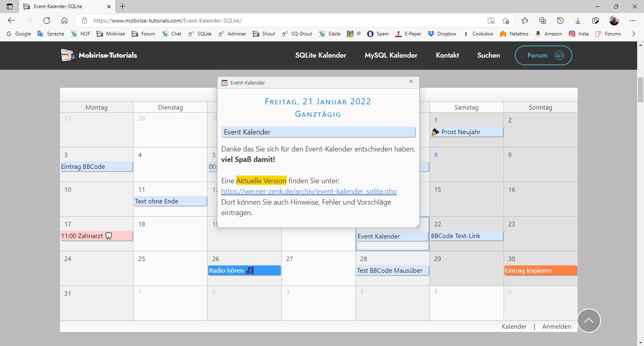This screenshot has height=346, width=644.
Task: Click the browser refresh icon
Action: 47,21
